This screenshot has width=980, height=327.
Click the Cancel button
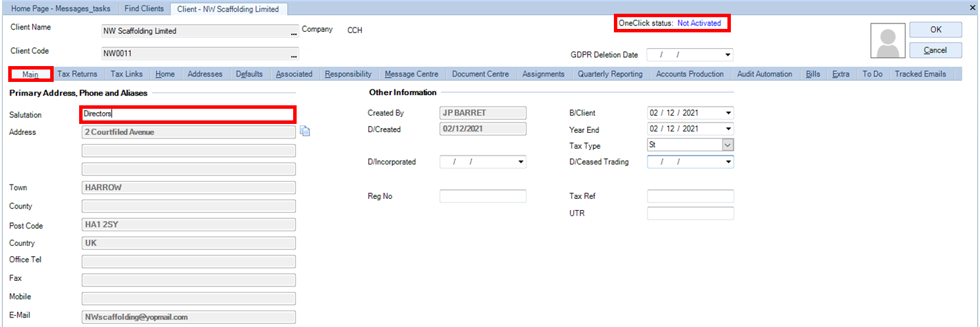935,50
